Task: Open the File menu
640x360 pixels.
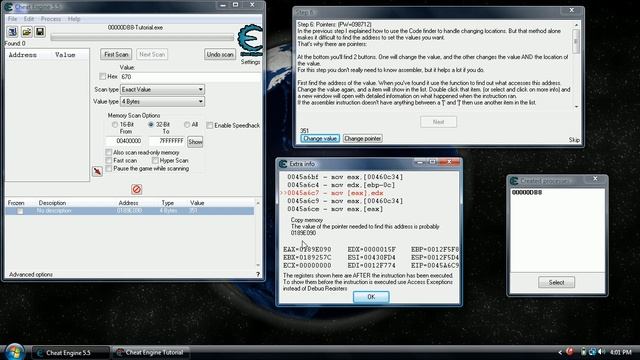Action: (13, 19)
